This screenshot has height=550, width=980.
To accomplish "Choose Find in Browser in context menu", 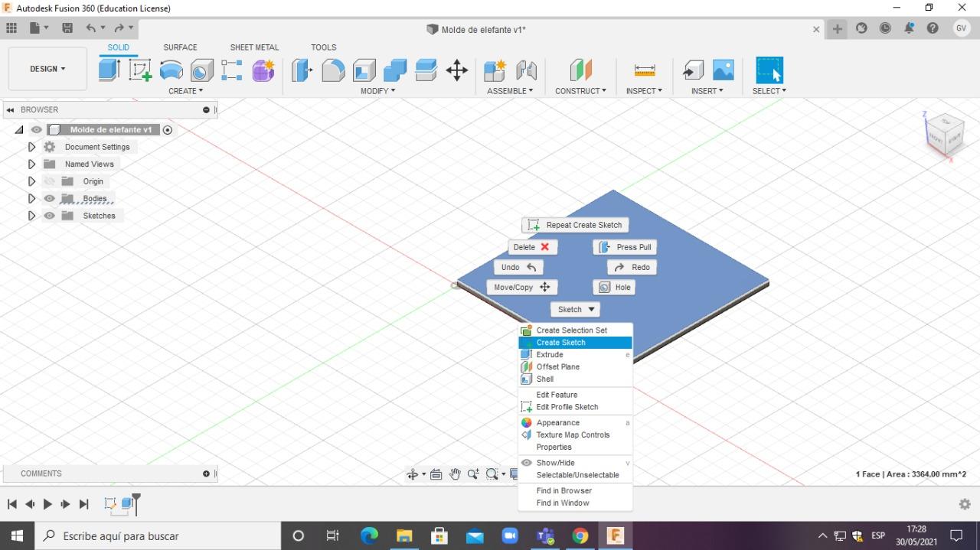I will (x=575, y=491).
